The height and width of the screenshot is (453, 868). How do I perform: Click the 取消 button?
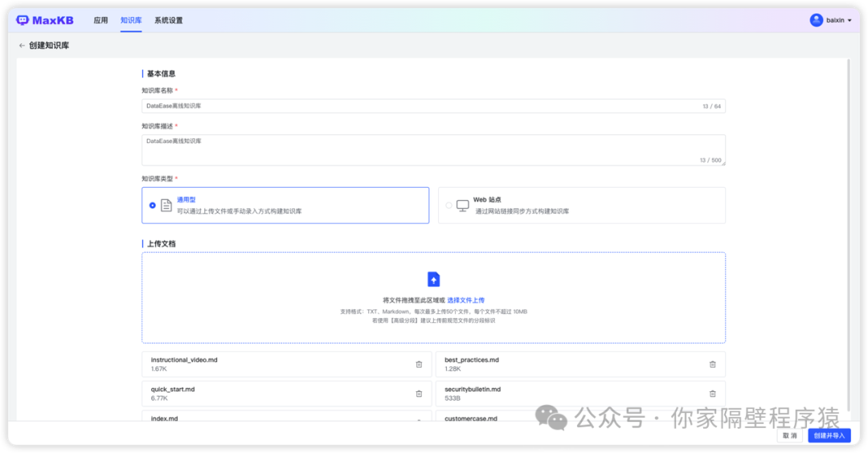pos(789,435)
